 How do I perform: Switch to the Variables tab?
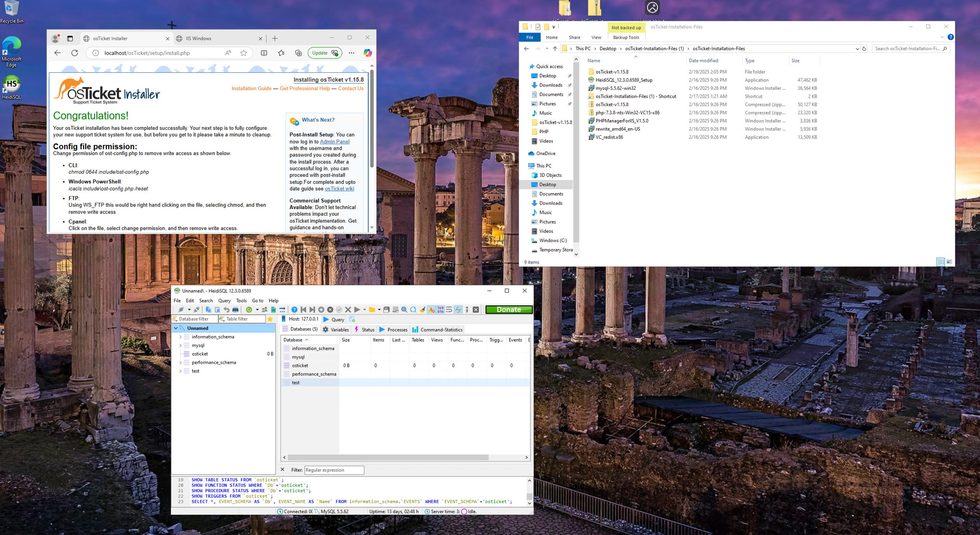(336, 329)
